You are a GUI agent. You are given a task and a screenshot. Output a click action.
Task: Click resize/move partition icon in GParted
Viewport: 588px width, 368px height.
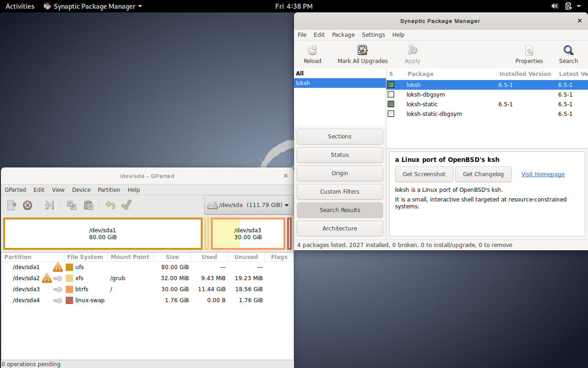tap(49, 205)
